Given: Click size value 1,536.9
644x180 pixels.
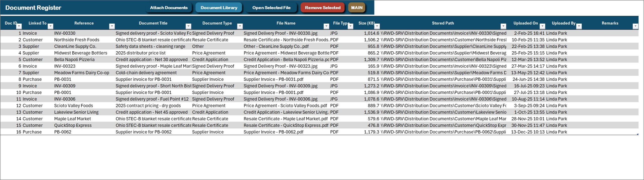Looking at the screenshot, I should [367, 112].
